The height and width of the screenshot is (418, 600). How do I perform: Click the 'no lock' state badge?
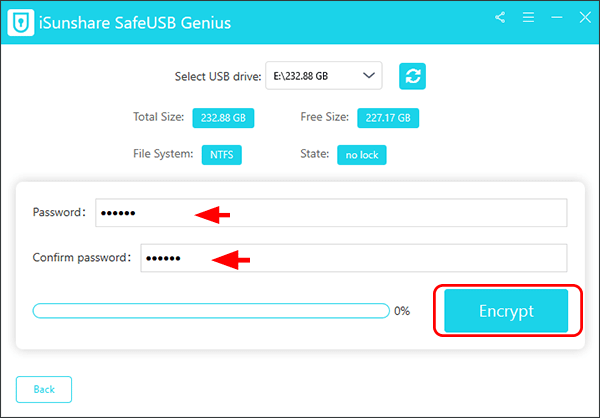click(x=361, y=155)
